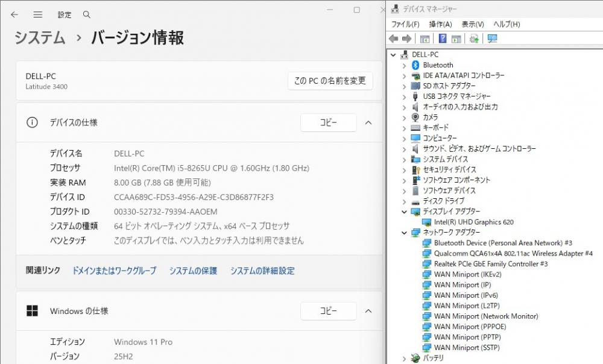
Task: Click Scan for hardware changes monitor icon
Action: click(492, 39)
